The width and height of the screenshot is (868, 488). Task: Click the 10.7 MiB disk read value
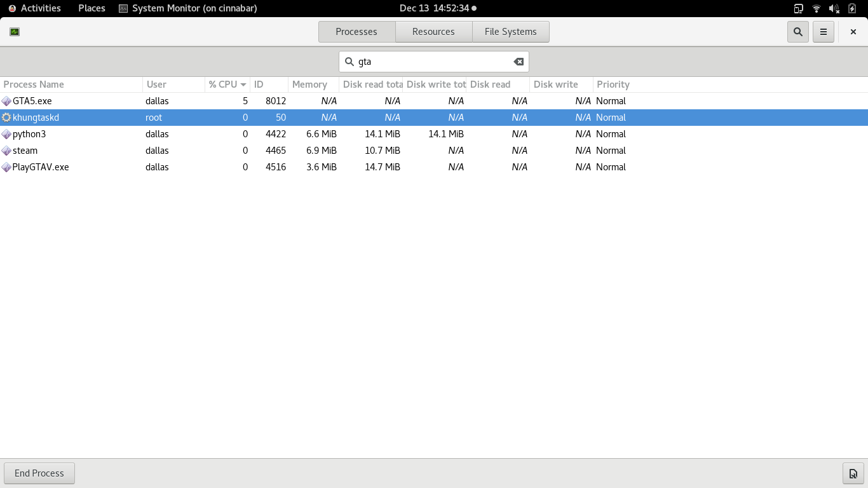(383, 151)
